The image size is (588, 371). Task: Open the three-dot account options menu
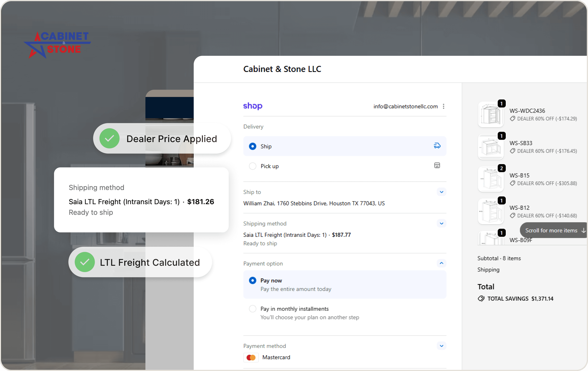[443, 106]
